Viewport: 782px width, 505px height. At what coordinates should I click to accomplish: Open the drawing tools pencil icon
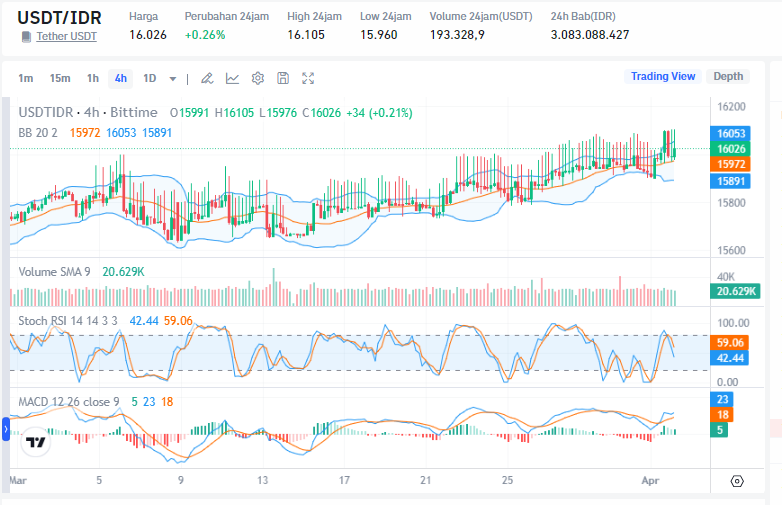click(x=207, y=78)
